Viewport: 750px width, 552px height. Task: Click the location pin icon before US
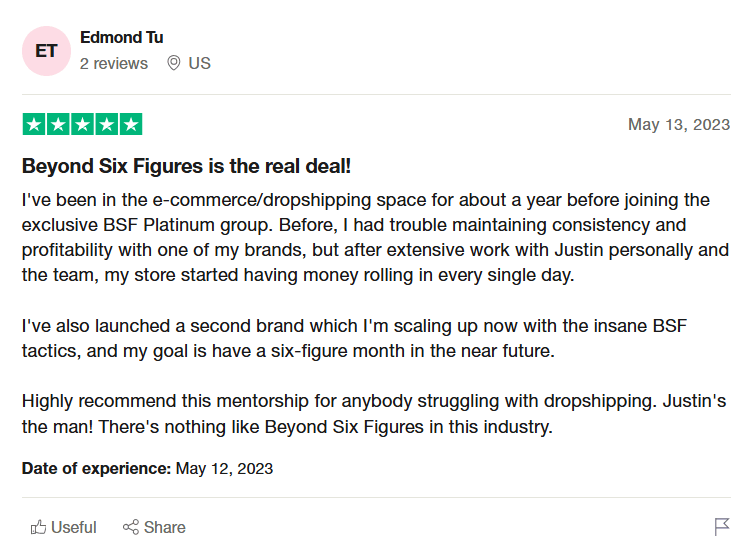174,63
